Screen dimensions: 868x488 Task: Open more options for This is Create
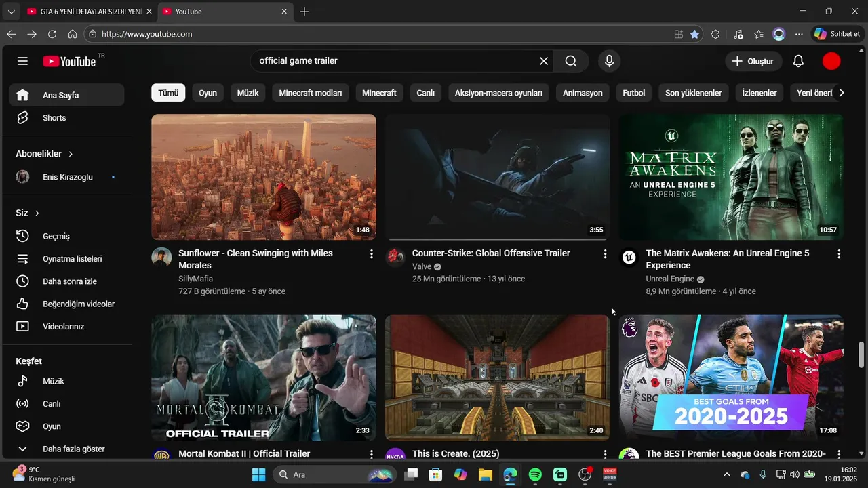coord(605,454)
